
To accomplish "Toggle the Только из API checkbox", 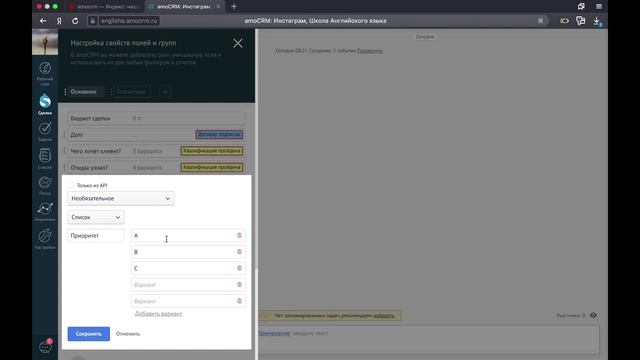I will tap(71, 185).
